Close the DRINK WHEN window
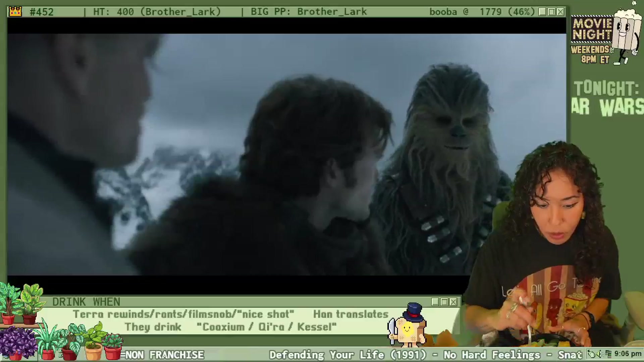Viewport: 644px width, 362px height. coord(453,302)
